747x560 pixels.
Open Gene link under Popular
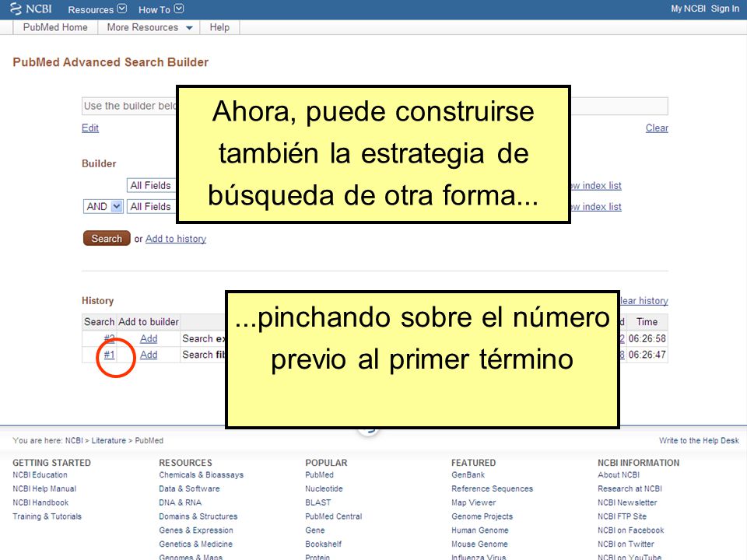click(x=315, y=530)
